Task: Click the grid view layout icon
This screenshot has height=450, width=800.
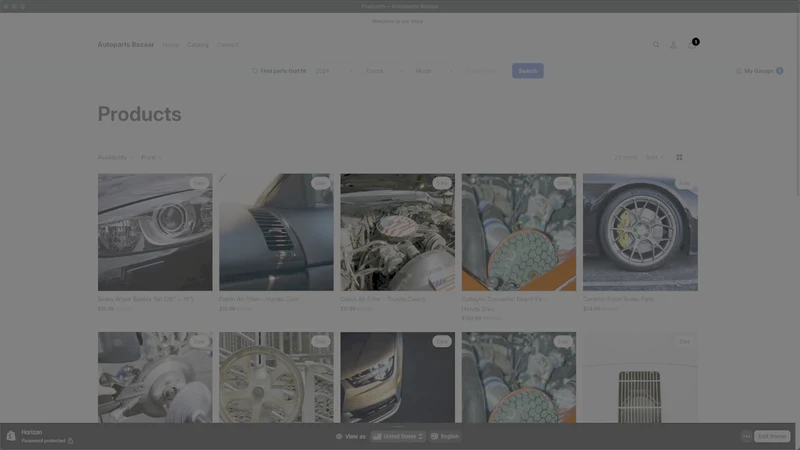Action: tap(680, 157)
